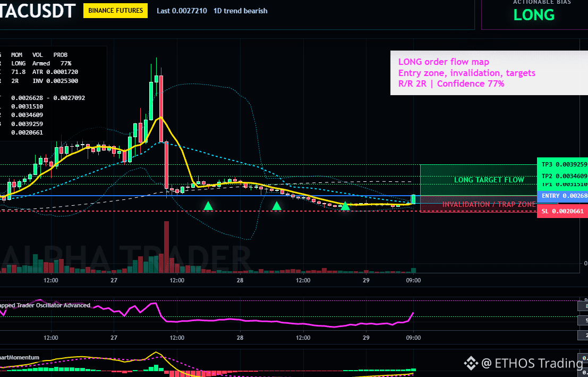
Task: Click 'LONG order flow map' annotation line
Action: (x=444, y=62)
